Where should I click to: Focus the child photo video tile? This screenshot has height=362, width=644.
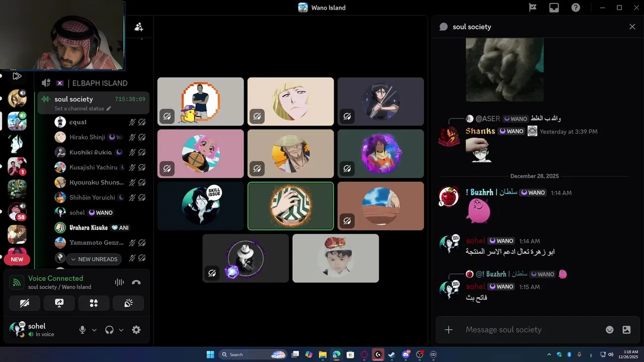pos(336,258)
